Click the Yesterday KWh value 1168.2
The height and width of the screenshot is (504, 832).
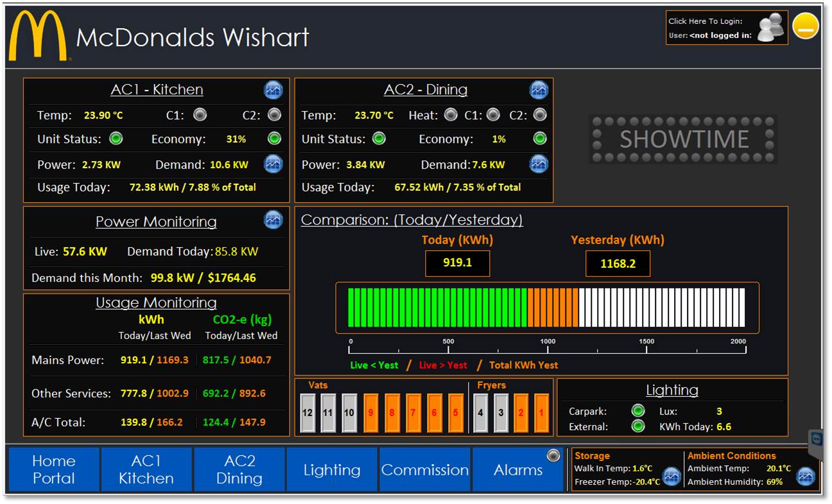click(618, 264)
